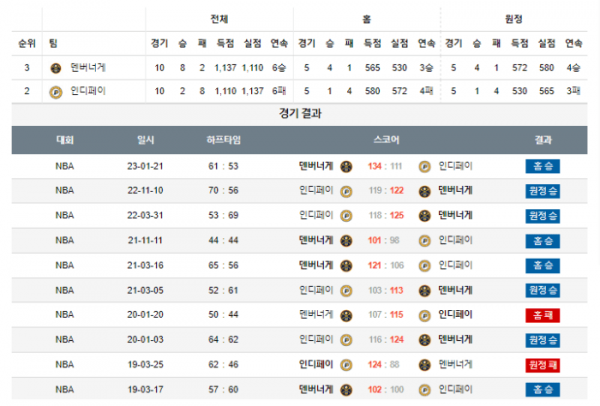Click 원정승 result badge for 22-11-10
Screen dimensions: 600x406
543,191
